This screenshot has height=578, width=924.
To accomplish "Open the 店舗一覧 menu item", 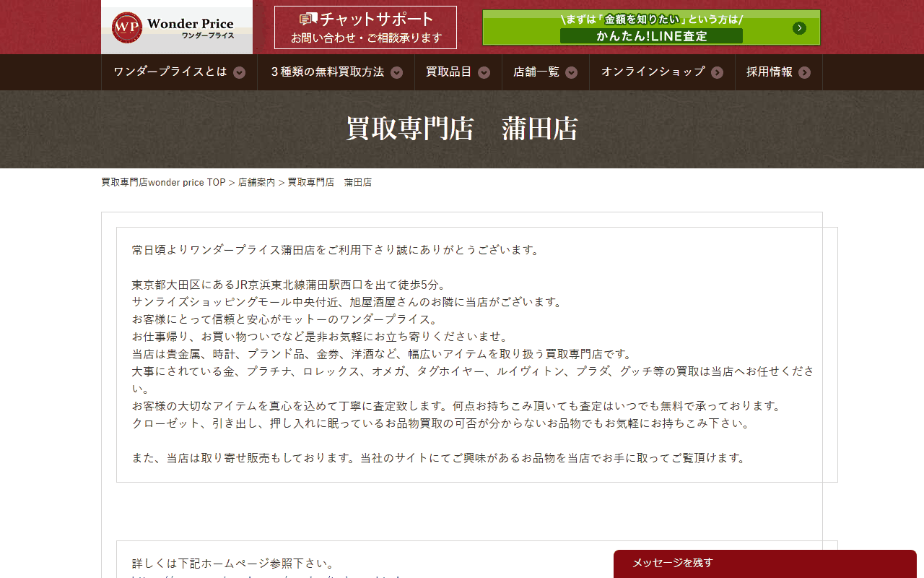I will 546,72.
